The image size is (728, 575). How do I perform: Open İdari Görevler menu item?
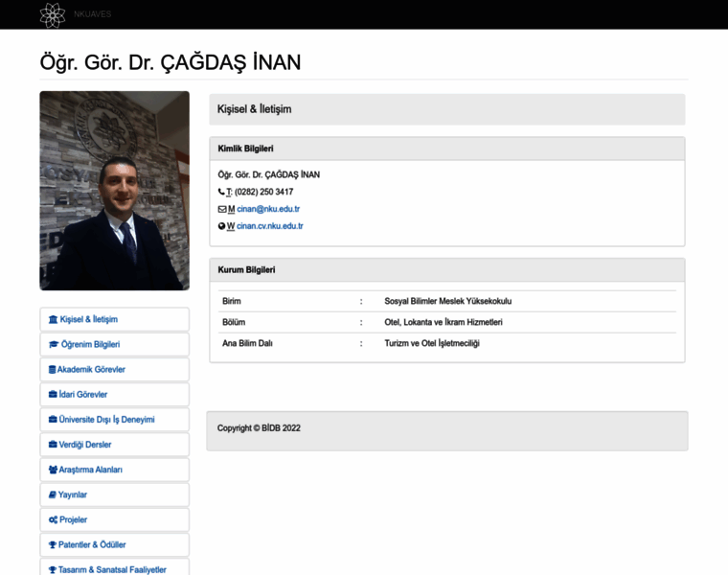[114, 394]
